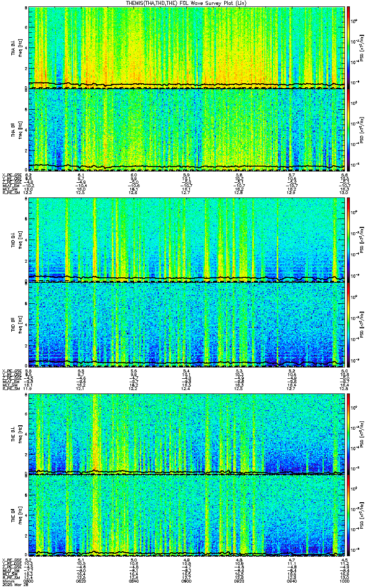
Task: Click the THEMIS FGL Wave Survey Plot title
Action: click(x=186, y=3)
